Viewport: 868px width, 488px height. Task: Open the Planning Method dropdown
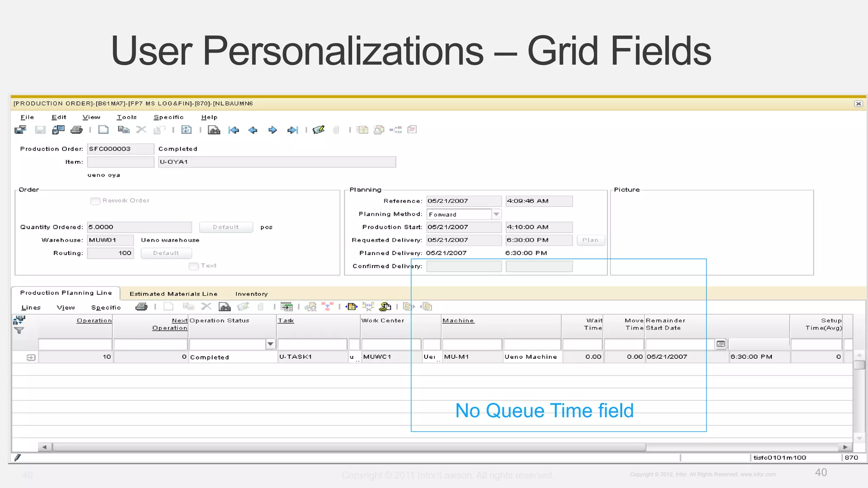click(496, 214)
